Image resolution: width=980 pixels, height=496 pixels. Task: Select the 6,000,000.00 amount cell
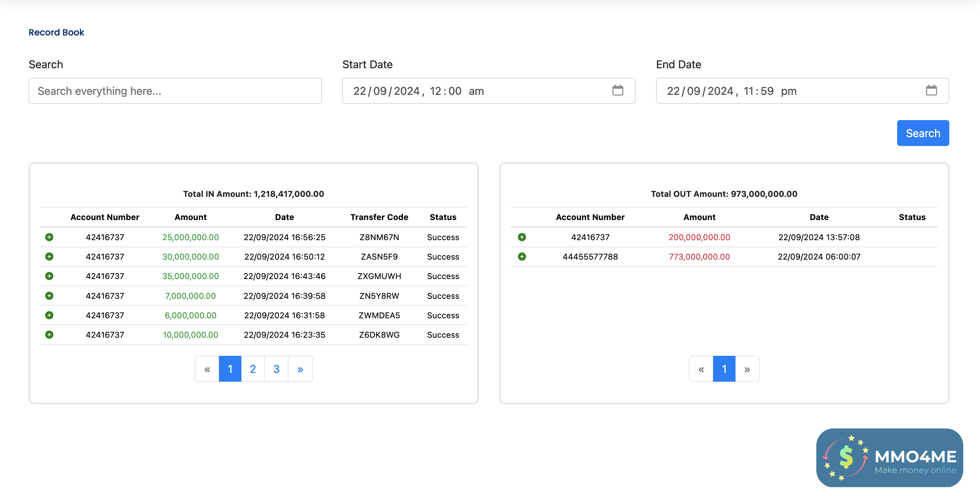click(191, 315)
